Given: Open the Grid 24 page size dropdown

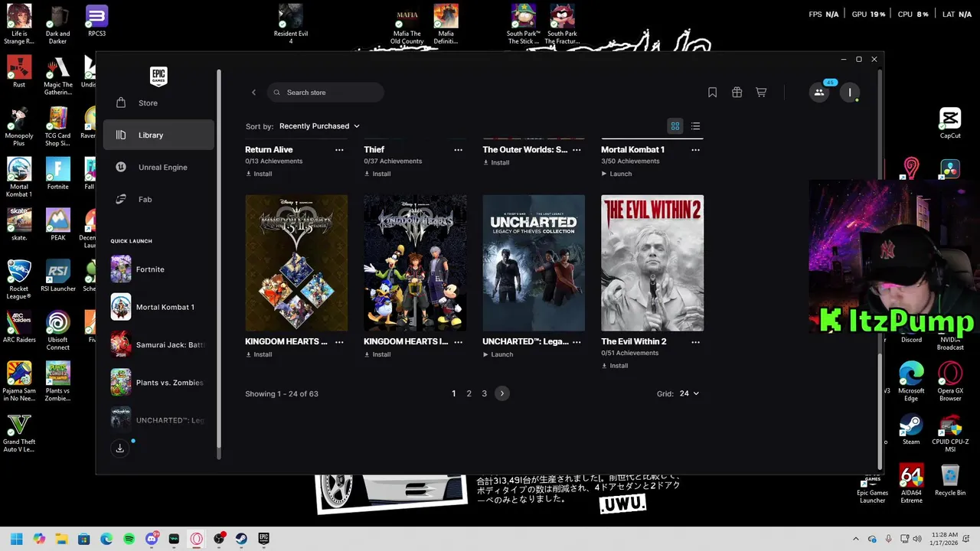Looking at the screenshot, I should tap(689, 393).
